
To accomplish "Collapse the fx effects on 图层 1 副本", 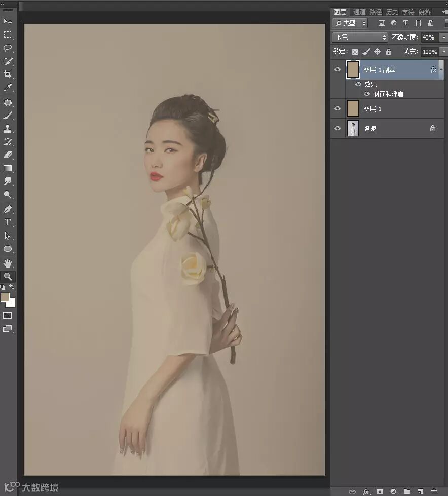I will (x=441, y=69).
